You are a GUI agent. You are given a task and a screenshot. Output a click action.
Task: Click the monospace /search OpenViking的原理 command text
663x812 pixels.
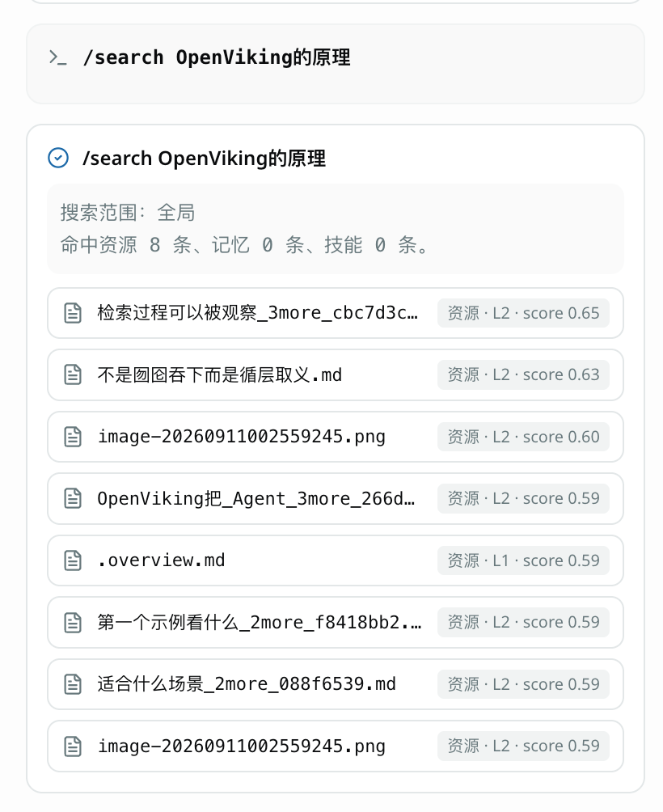pos(217,57)
